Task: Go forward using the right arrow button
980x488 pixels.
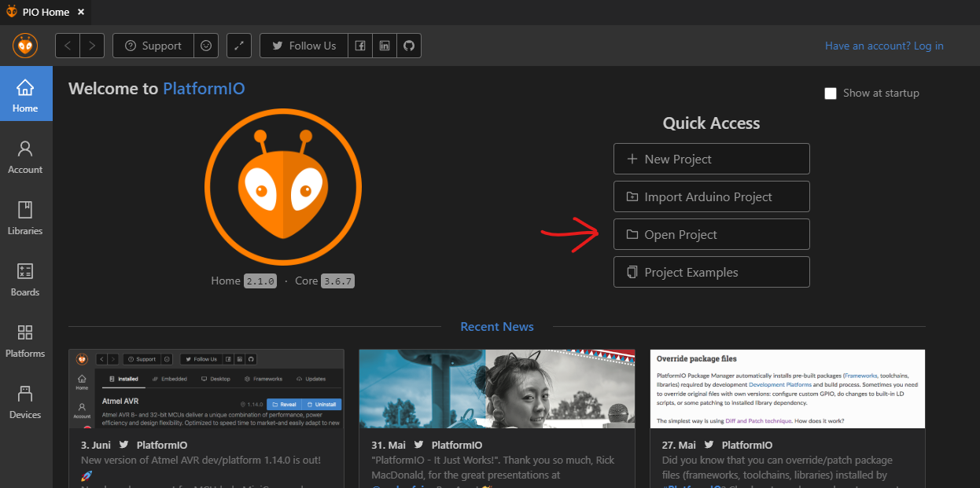Action: coord(92,46)
